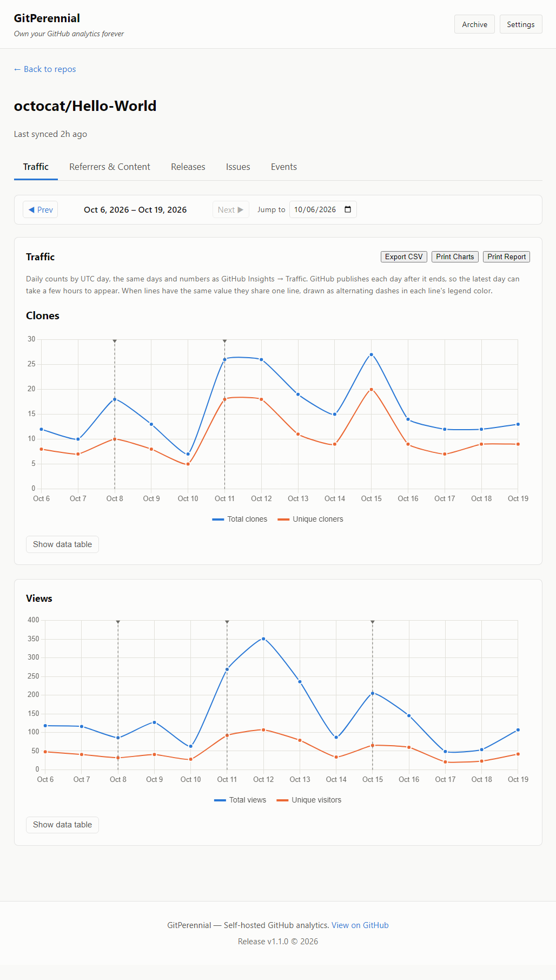Click Oct 11 event marker on Views chart
Screen dimensions: 556x980
[227, 622]
